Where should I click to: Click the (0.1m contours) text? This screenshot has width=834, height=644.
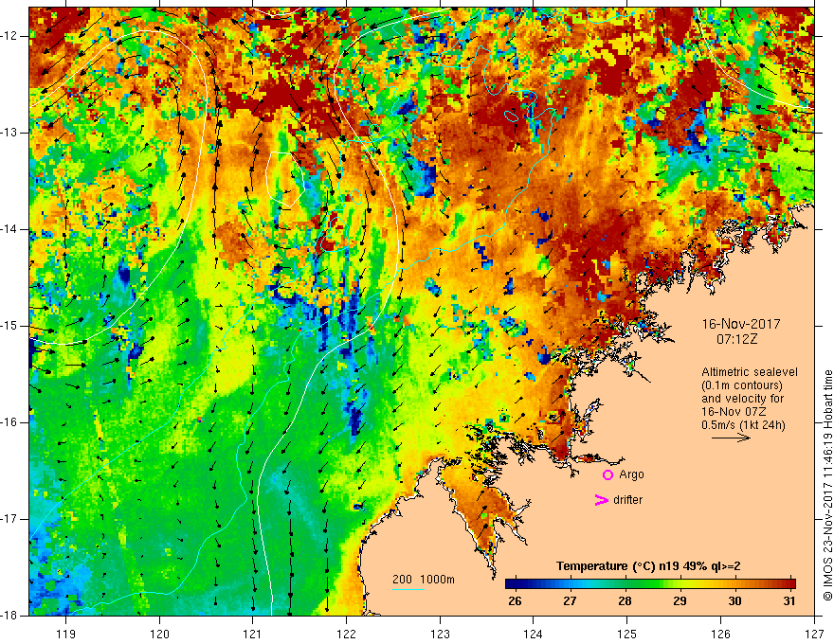click(742, 385)
